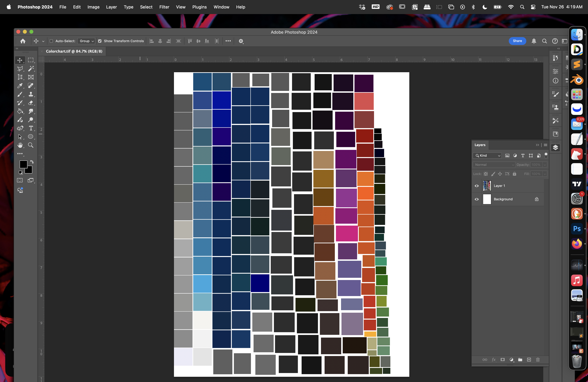Create a new layer in Layers panel
This screenshot has width=588, height=382.
(x=529, y=360)
